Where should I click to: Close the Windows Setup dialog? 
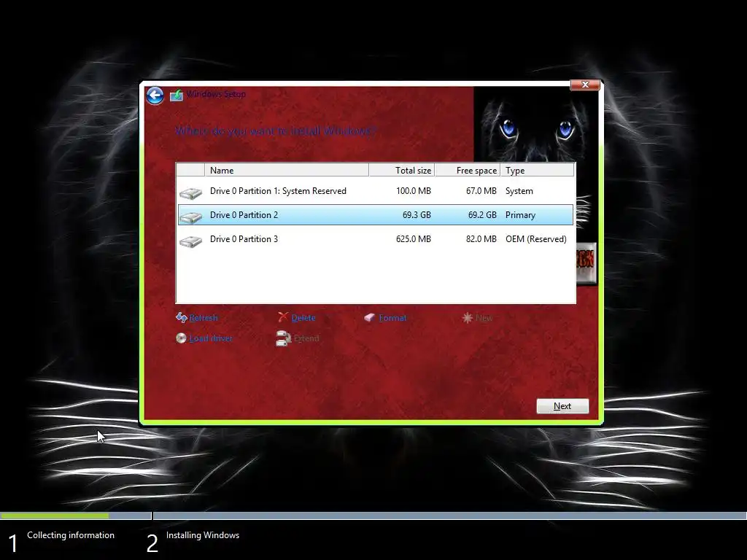[585, 85]
